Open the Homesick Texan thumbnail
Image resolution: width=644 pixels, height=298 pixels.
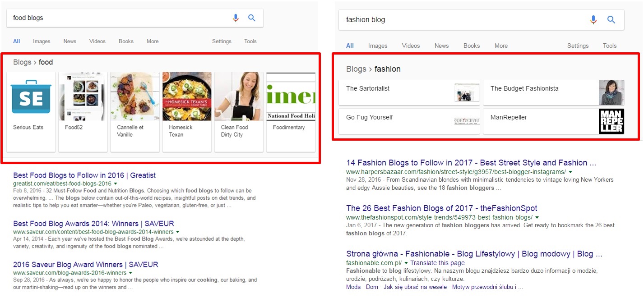(187, 96)
